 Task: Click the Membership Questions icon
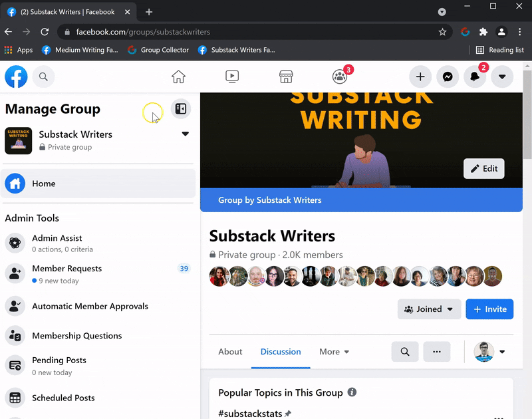[15, 336]
